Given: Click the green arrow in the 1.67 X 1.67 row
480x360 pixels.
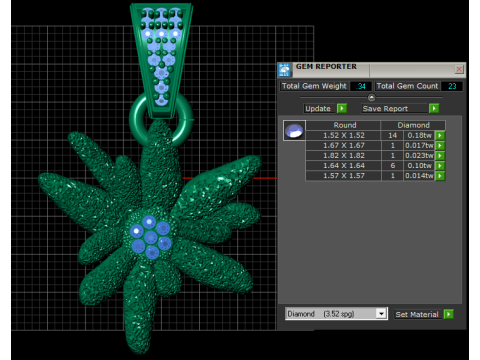Looking at the screenshot, I should (x=440, y=145).
